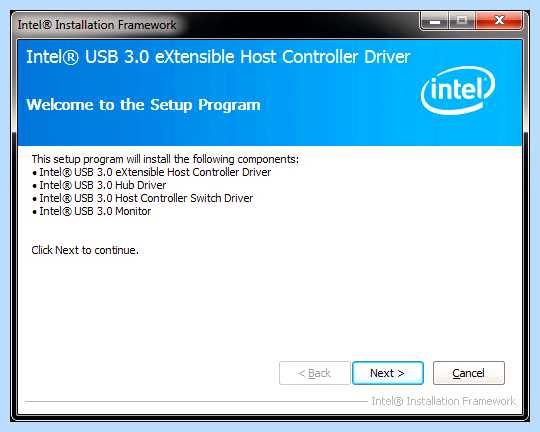
Task: Click the Next > button
Action: (388, 373)
